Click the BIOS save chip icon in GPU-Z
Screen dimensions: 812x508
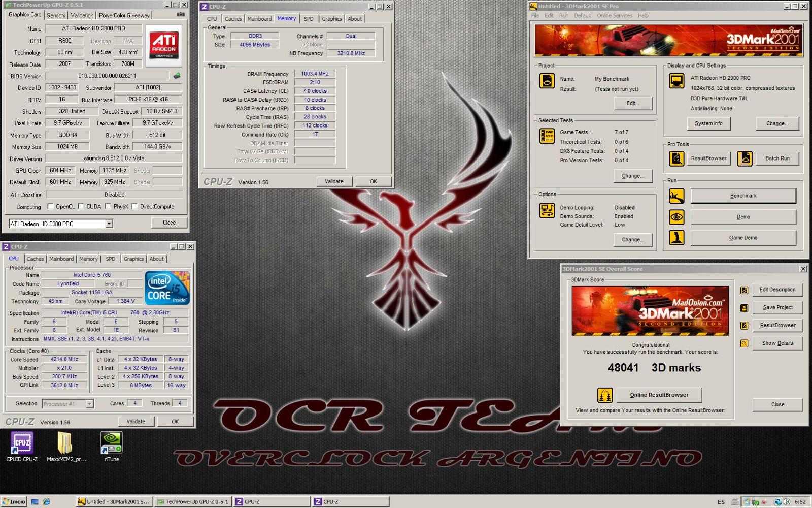177,76
